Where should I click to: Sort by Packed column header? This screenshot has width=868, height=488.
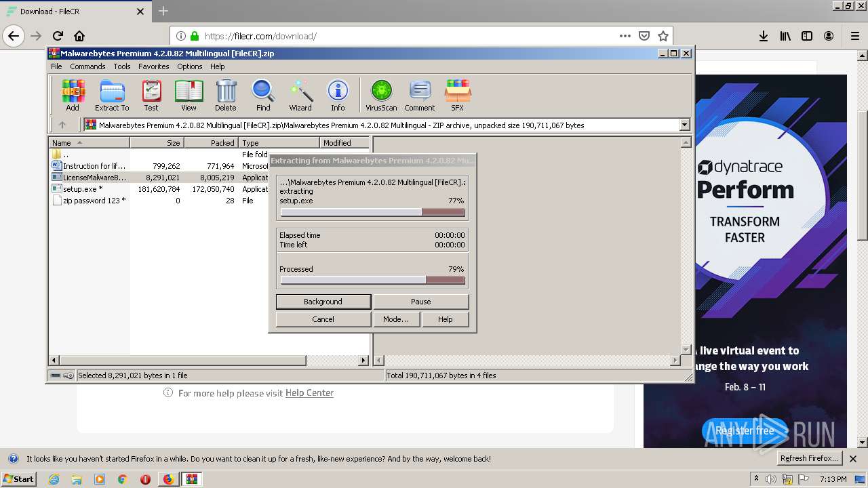click(x=211, y=142)
